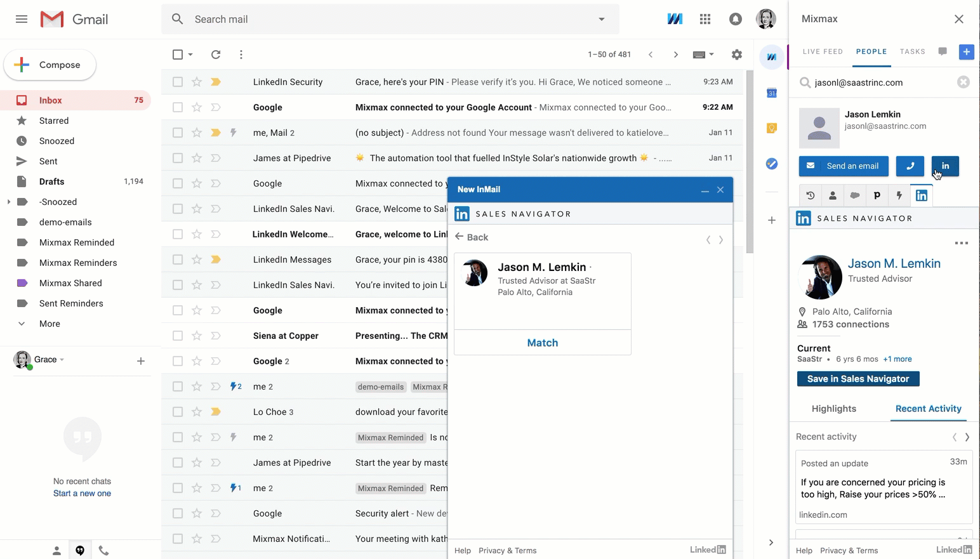This screenshot has width=980, height=559.
Task: Click the Pipedrive P icon in sidebar
Action: point(877,195)
